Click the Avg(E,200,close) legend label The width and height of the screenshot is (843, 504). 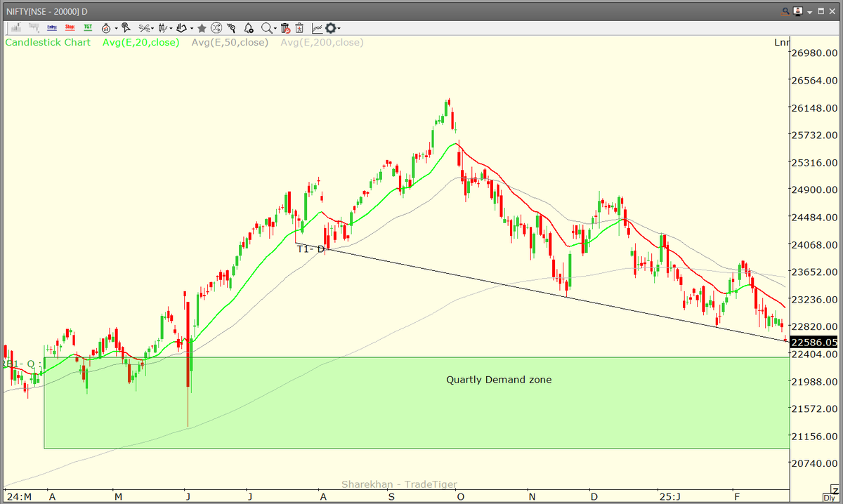click(x=322, y=42)
